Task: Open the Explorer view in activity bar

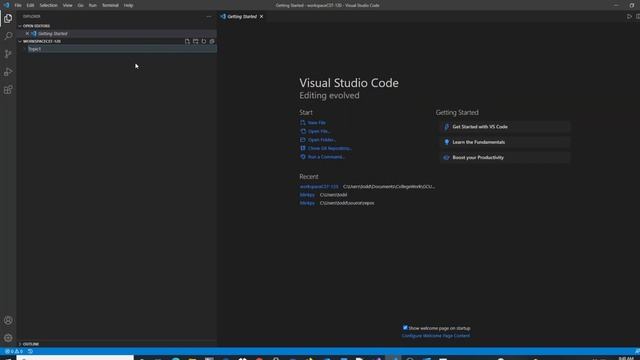Action: [8, 18]
